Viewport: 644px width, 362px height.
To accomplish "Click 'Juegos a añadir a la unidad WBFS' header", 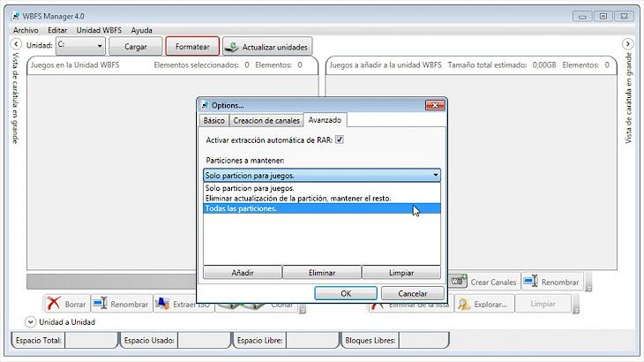I will [x=386, y=65].
